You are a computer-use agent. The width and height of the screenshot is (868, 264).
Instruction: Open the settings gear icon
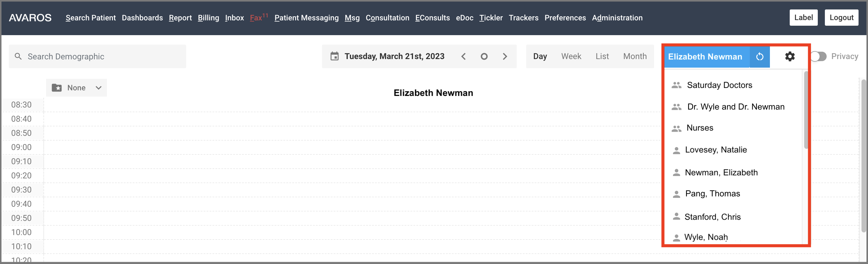pyautogui.click(x=790, y=57)
